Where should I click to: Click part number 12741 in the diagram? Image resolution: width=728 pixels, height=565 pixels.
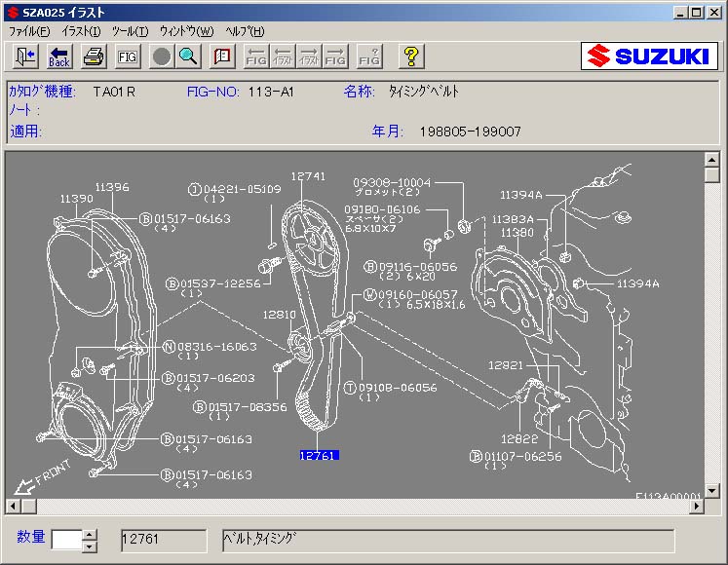coord(308,176)
